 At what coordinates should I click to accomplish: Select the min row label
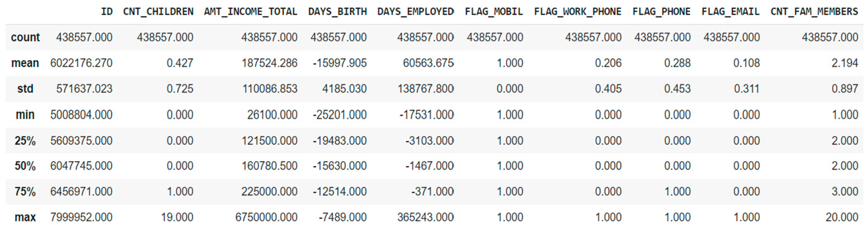pos(25,115)
